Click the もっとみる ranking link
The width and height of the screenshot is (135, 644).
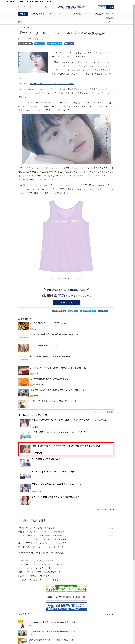tap(109, 614)
